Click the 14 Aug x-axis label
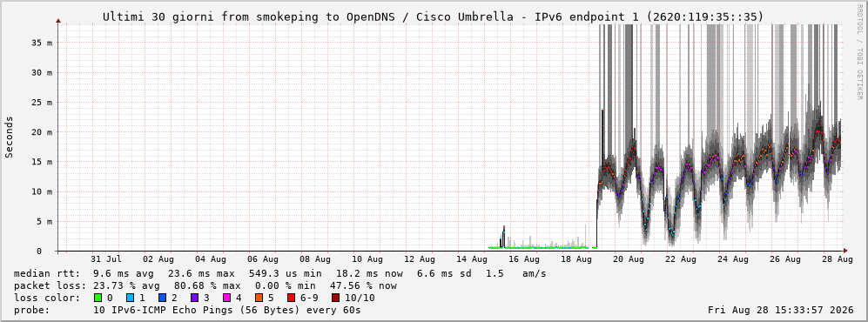 click(x=472, y=259)
